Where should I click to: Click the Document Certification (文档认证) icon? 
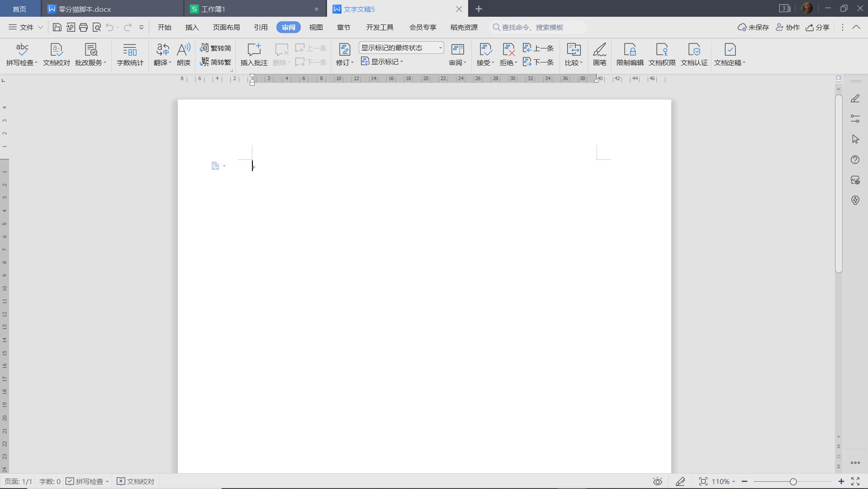[x=694, y=54]
